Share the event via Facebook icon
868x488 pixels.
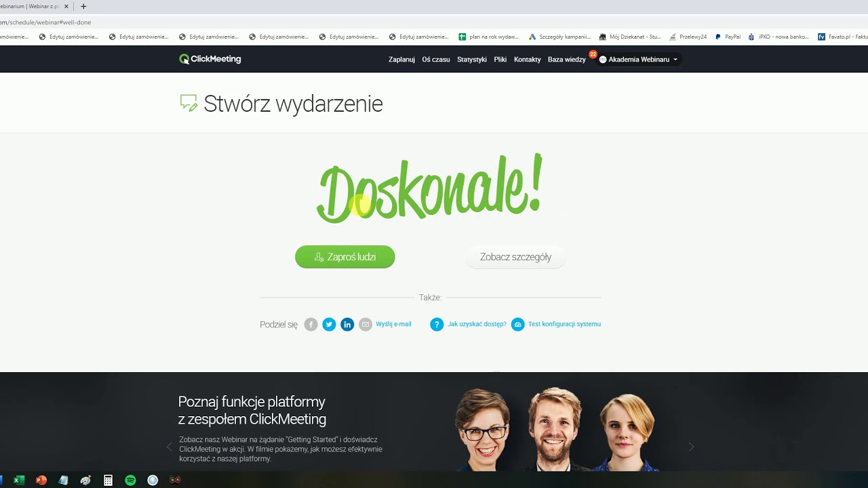coord(311,325)
